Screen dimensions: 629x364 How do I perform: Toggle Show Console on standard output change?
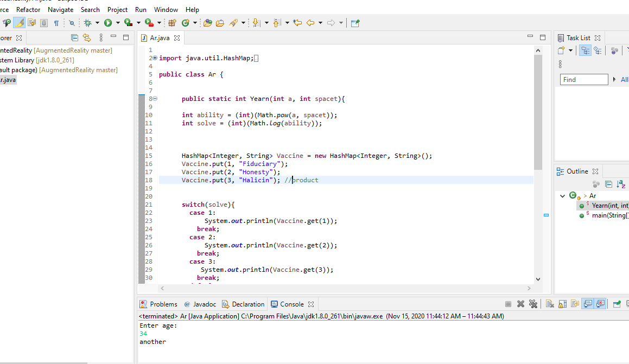coord(588,304)
